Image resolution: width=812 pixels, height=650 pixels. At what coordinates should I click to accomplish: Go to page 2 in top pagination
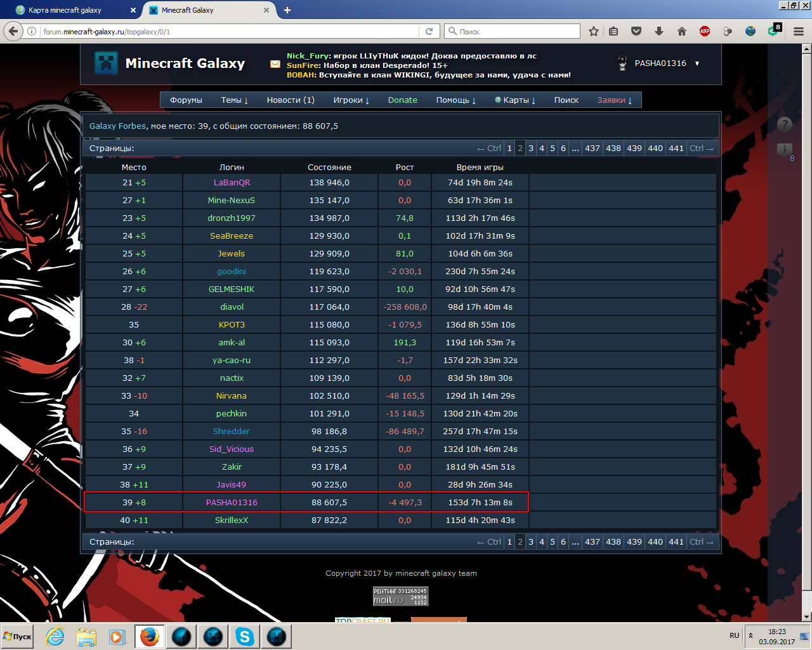coord(520,149)
